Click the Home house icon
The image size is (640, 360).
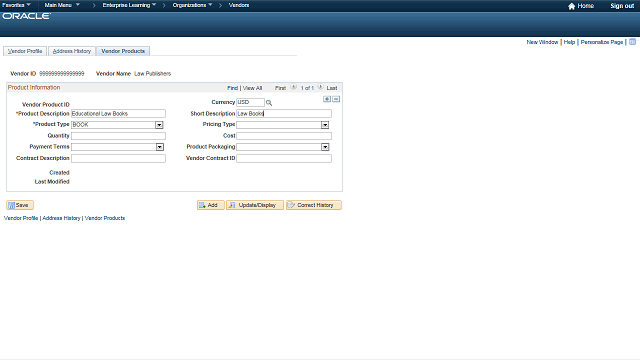coord(571,6)
